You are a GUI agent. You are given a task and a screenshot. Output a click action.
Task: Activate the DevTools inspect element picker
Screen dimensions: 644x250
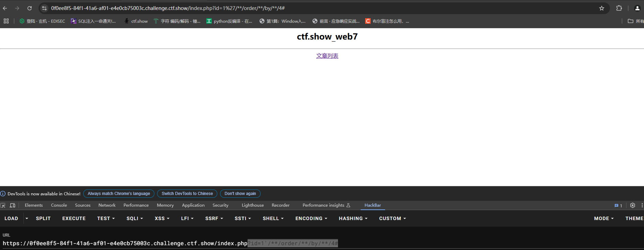click(x=3, y=205)
